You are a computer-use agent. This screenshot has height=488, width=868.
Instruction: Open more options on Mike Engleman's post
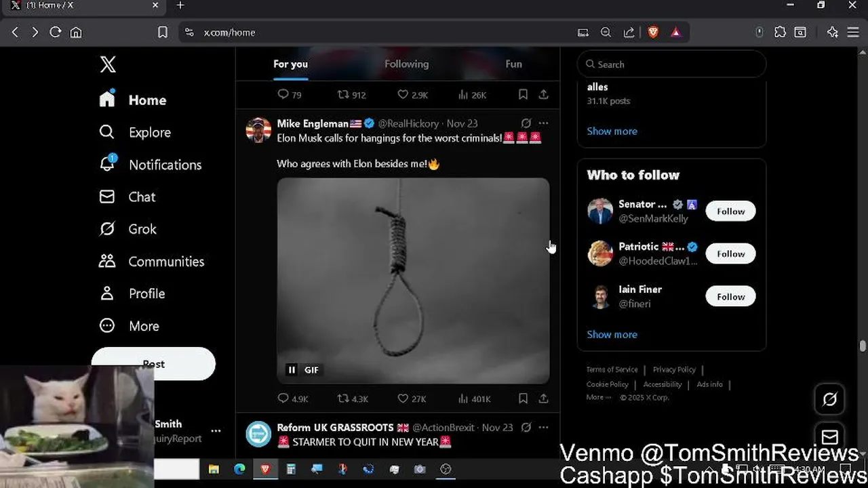(543, 123)
